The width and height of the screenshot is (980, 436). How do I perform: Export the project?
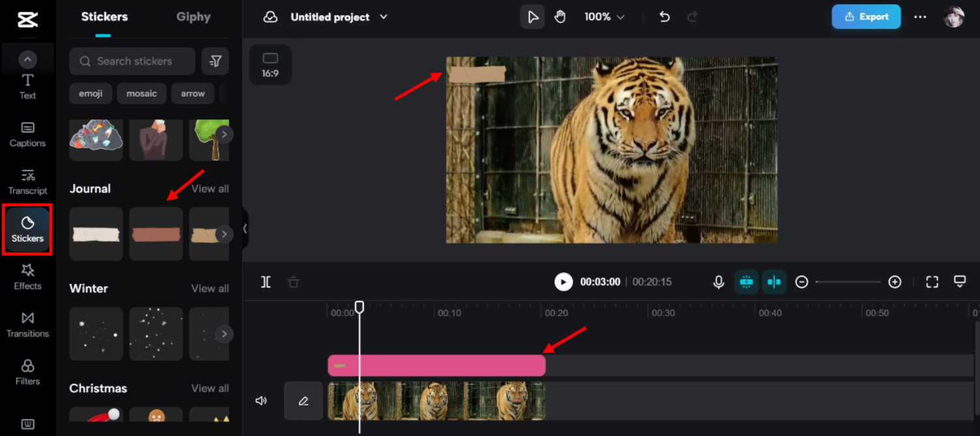(x=866, y=17)
